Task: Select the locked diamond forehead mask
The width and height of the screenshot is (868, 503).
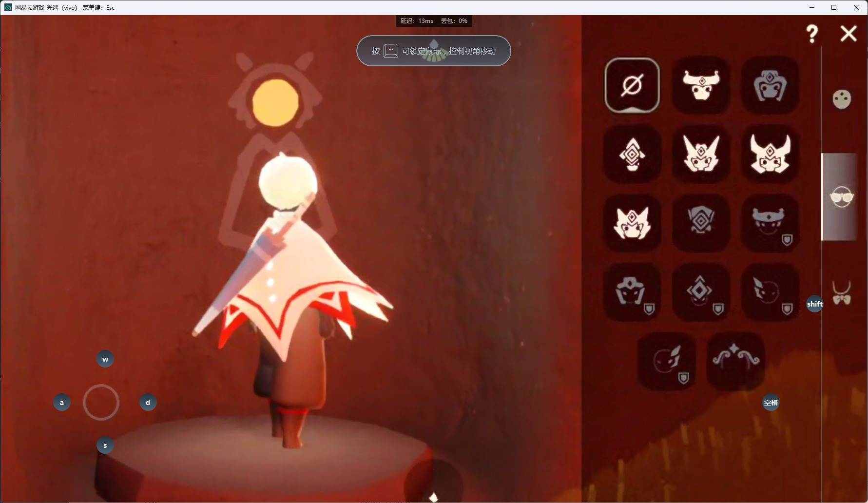Action: click(x=701, y=292)
